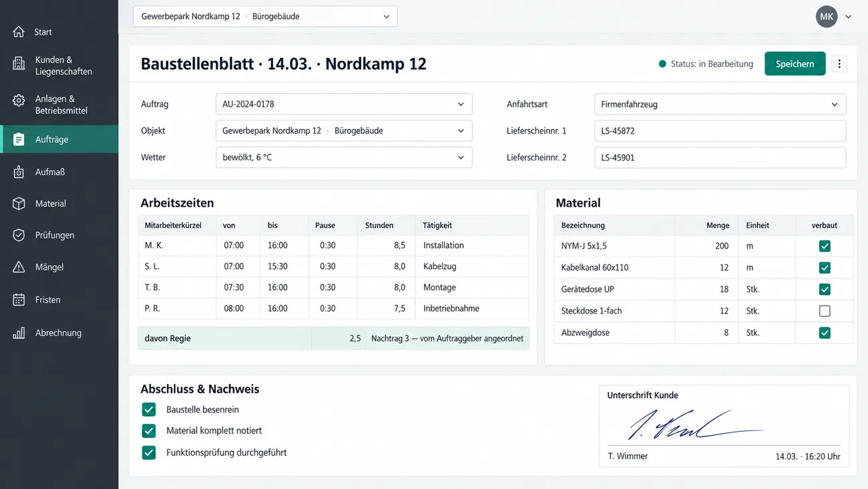Screen dimensions: 868x489
Task: Click the Prüfungen shield icon
Action: coord(19,235)
